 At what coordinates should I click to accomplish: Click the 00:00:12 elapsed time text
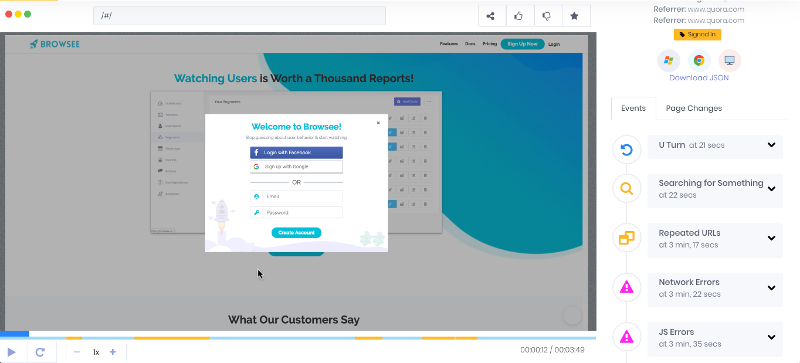534,350
